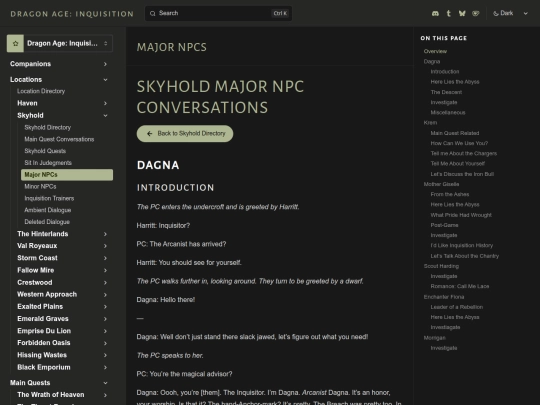Open Location Directory in sidebar
The image size is (540, 405).
(41, 91)
